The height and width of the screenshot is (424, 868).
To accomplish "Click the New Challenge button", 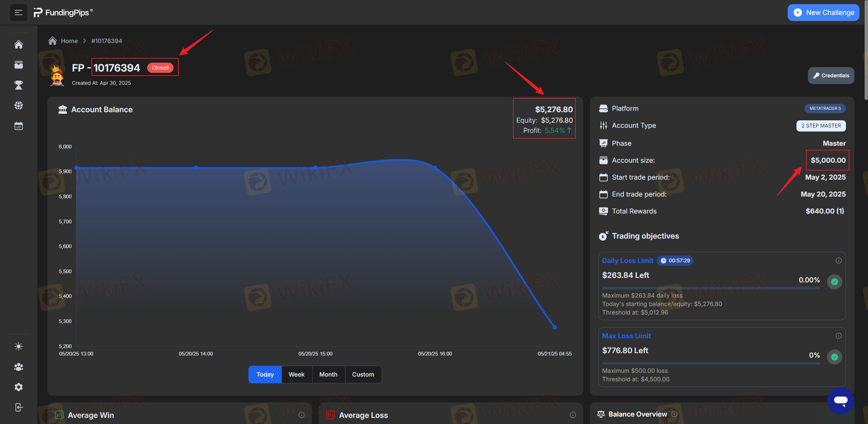I will coord(823,13).
